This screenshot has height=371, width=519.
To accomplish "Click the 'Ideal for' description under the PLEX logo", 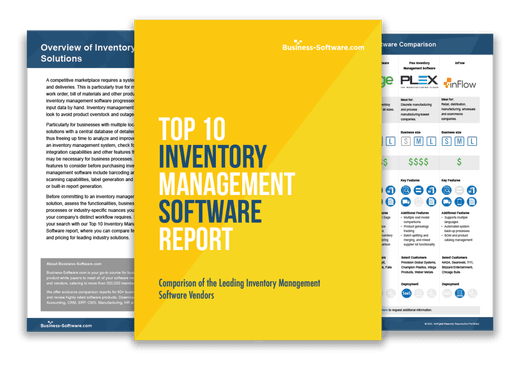I will [x=417, y=109].
